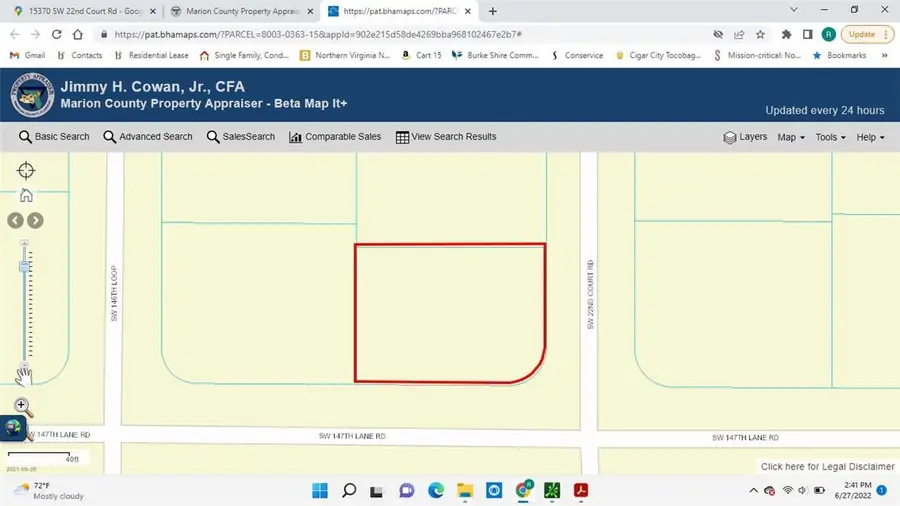Screen dimensions: 900x506
Task: Click View Search Results
Action: pos(446,137)
